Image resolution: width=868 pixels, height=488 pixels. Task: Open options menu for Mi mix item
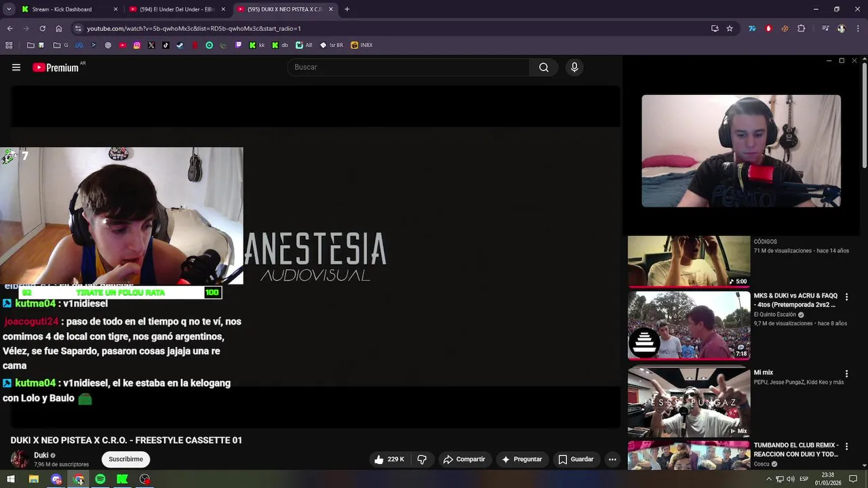click(846, 373)
